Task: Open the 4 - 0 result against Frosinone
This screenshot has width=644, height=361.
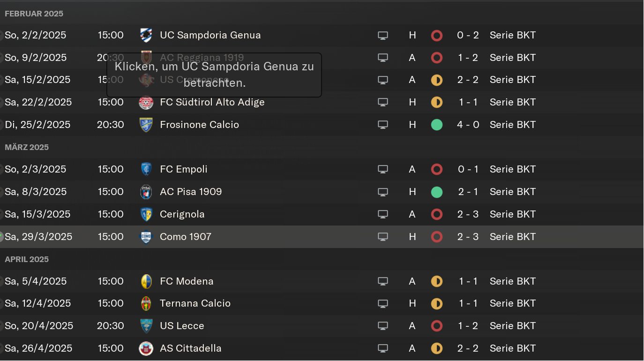Action: pyautogui.click(x=468, y=125)
